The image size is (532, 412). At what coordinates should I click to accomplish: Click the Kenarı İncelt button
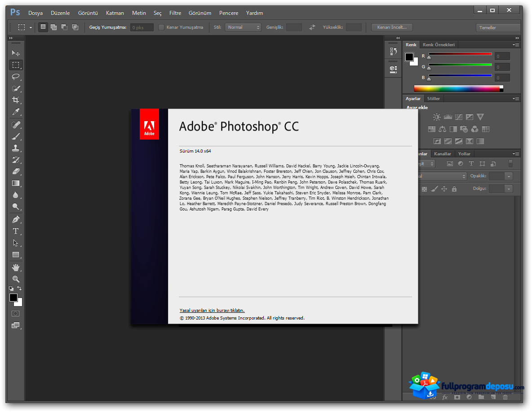coord(392,27)
